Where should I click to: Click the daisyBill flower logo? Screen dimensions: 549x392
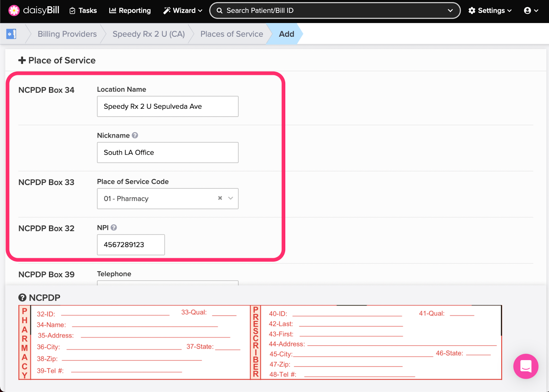coord(14,11)
